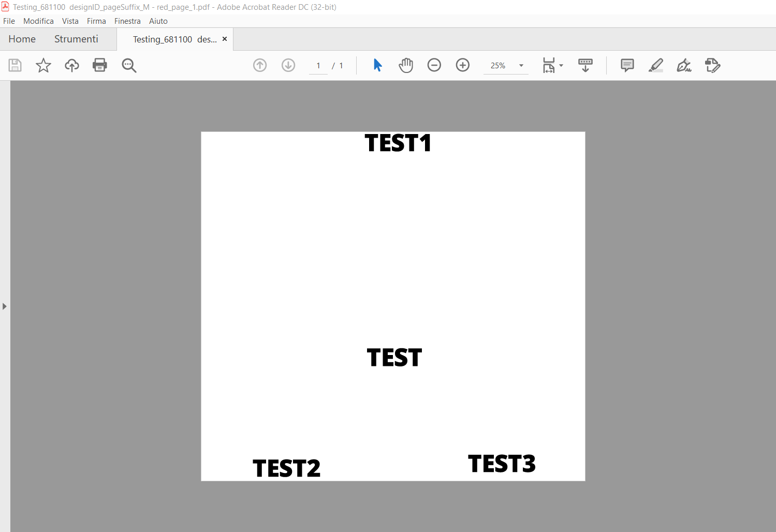Add file to starred with star icon

43,65
